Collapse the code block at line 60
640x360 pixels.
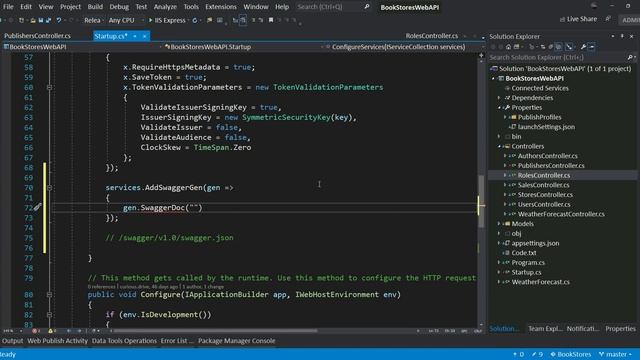(x=49, y=87)
